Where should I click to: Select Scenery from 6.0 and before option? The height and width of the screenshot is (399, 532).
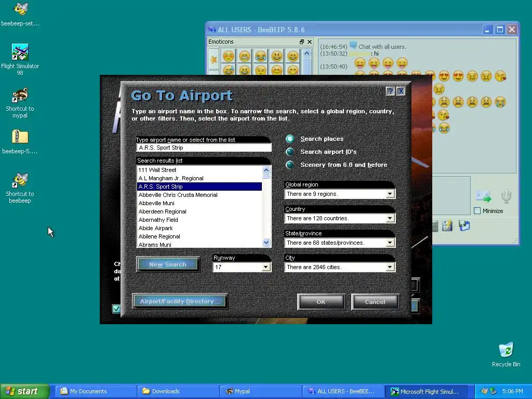[290, 165]
